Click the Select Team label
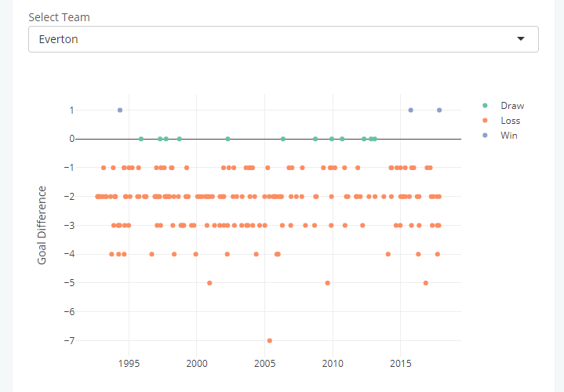Viewport: 564px width, 392px height. [59, 16]
